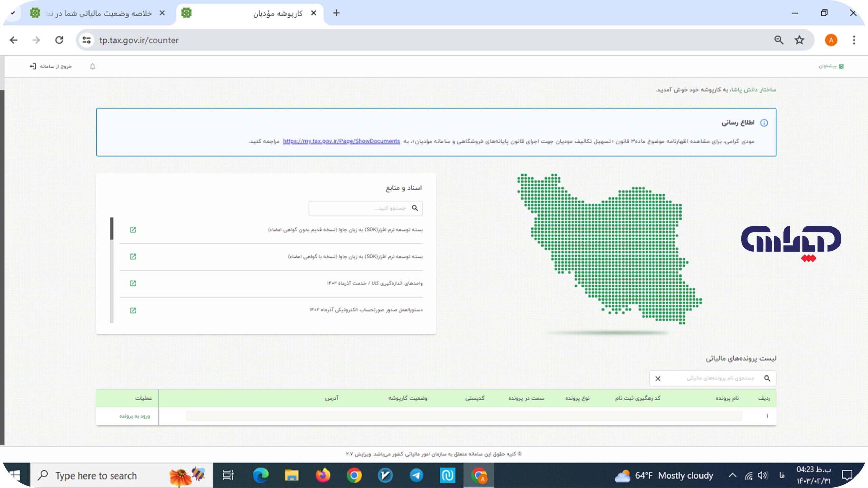868x488 pixels.
Task: Click the user profile icon top right
Action: point(831,40)
